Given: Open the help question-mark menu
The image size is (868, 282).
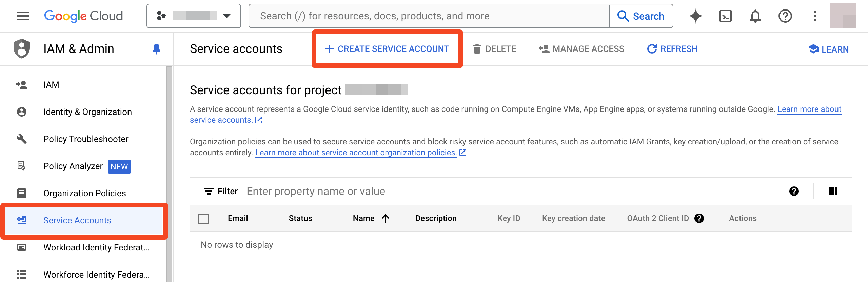Looking at the screenshot, I should [x=785, y=16].
